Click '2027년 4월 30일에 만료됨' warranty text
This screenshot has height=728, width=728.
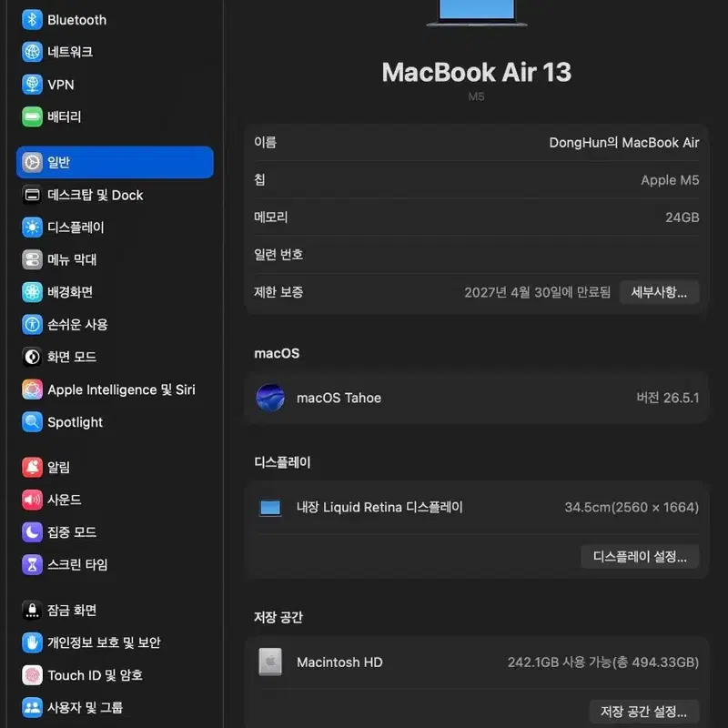click(x=537, y=292)
